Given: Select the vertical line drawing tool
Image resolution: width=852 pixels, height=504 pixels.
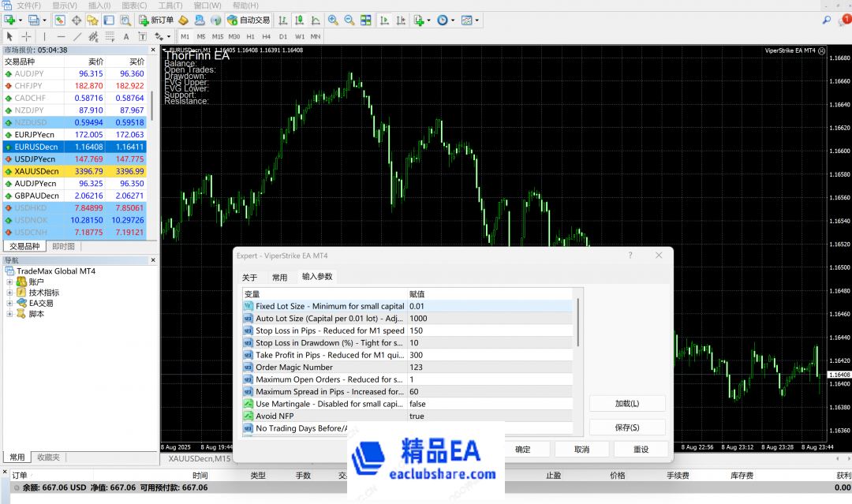Looking at the screenshot, I should coord(44,36).
